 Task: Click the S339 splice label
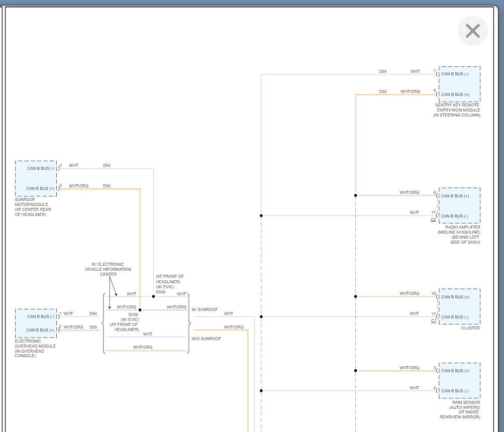[x=133, y=314]
